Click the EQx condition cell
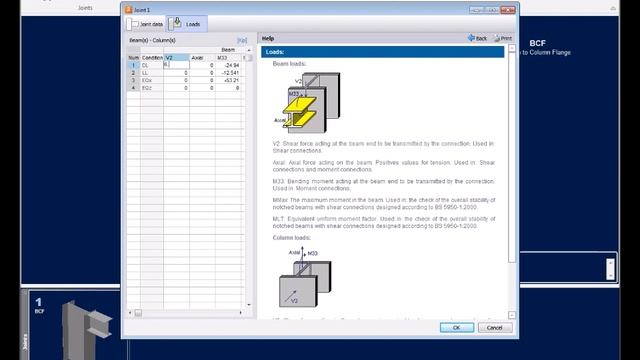This screenshot has width=640, height=360. tap(152, 80)
